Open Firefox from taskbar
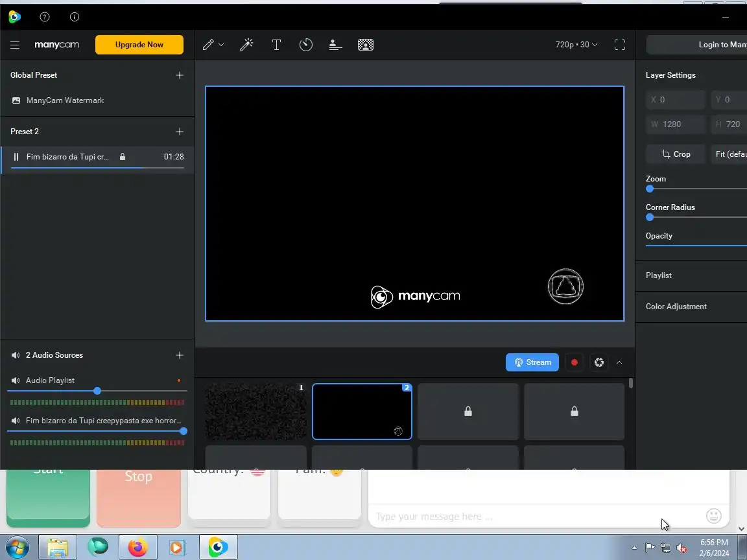This screenshot has width=747, height=560. (x=137, y=548)
